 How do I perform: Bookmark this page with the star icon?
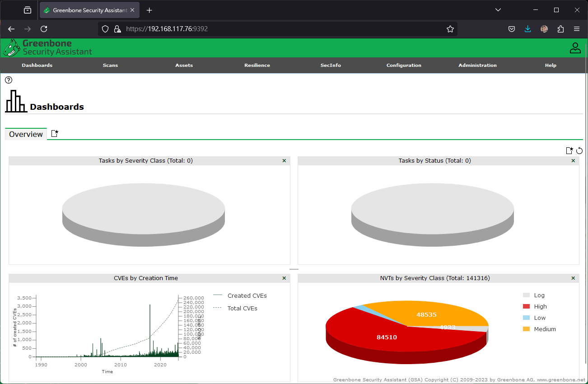pos(450,29)
